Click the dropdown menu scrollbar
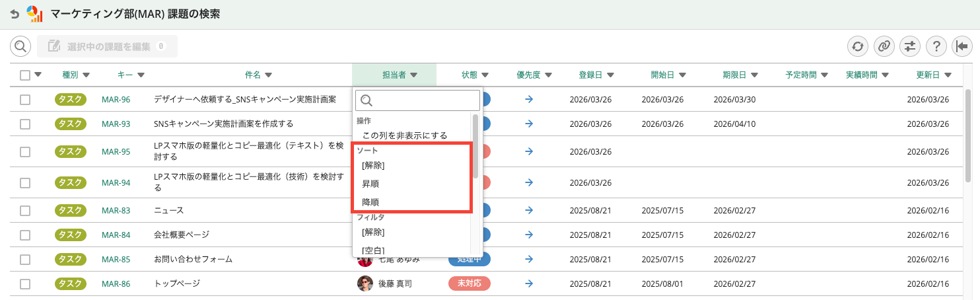 475,146
